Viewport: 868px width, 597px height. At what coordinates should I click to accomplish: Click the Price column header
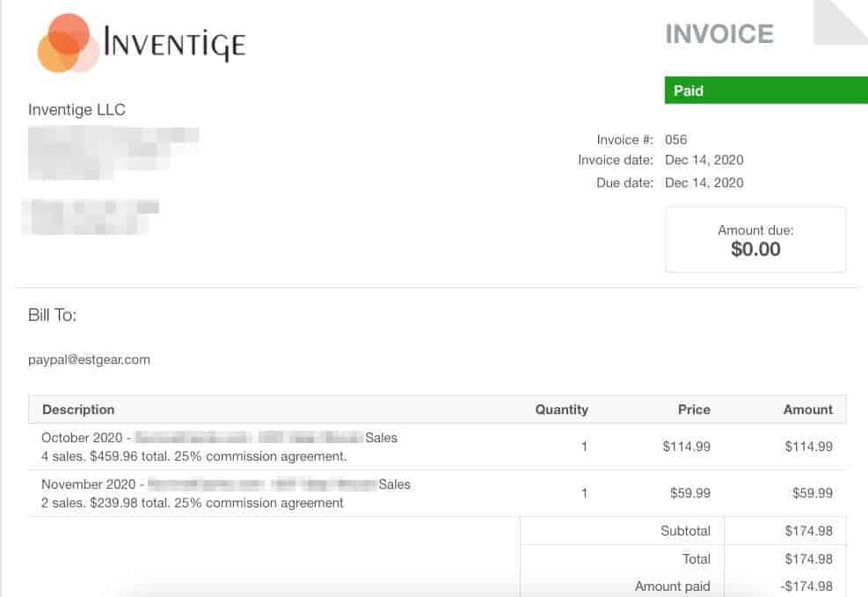[x=694, y=410]
